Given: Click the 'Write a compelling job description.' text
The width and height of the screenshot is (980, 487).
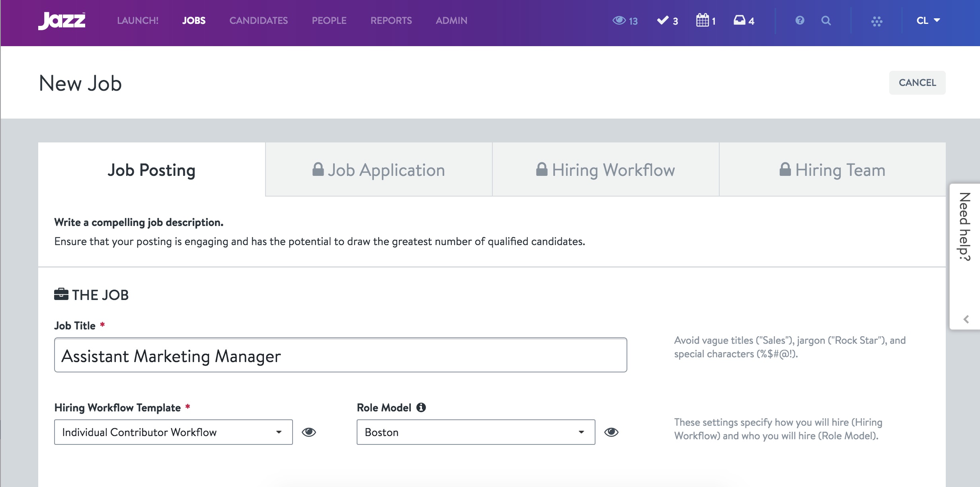Looking at the screenshot, I should (x=139, y=222).
